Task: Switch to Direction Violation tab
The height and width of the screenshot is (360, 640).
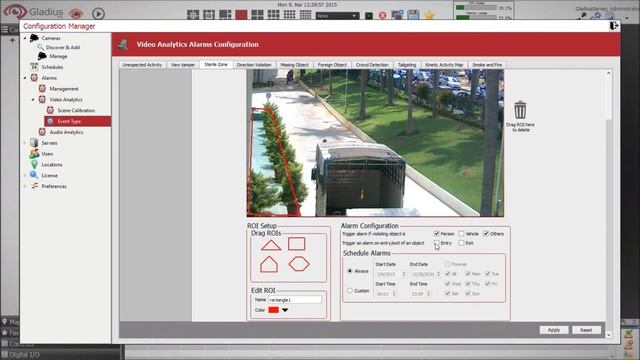Action: pyautogui.click(x=254, y=65)
